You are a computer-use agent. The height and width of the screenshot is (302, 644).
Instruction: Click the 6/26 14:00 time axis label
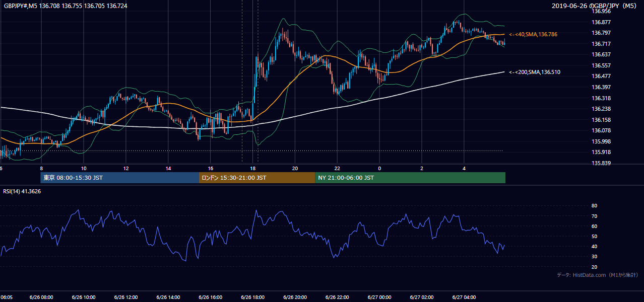click(168, 297)
